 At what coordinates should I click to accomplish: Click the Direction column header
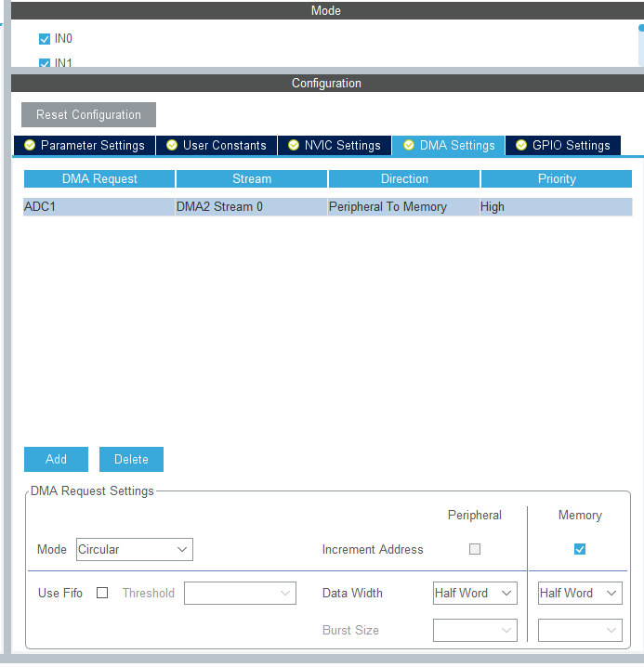(404, 178)
